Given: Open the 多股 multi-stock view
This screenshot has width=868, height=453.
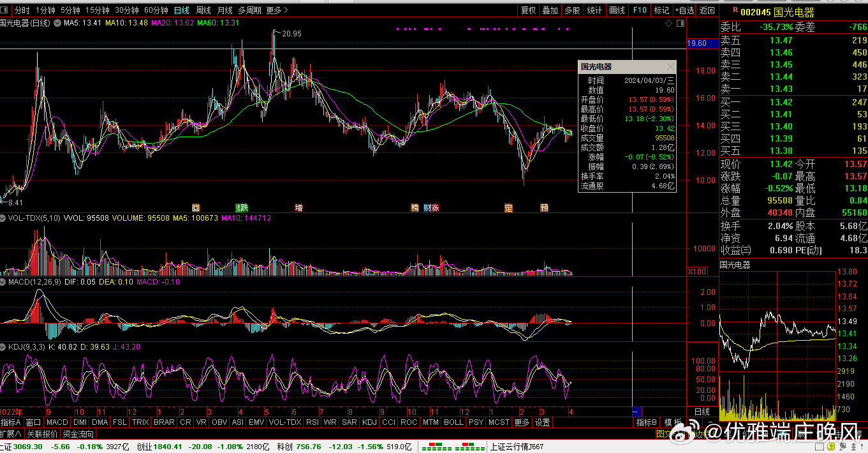Looking at the screenshot, I should tap(572, 10).
